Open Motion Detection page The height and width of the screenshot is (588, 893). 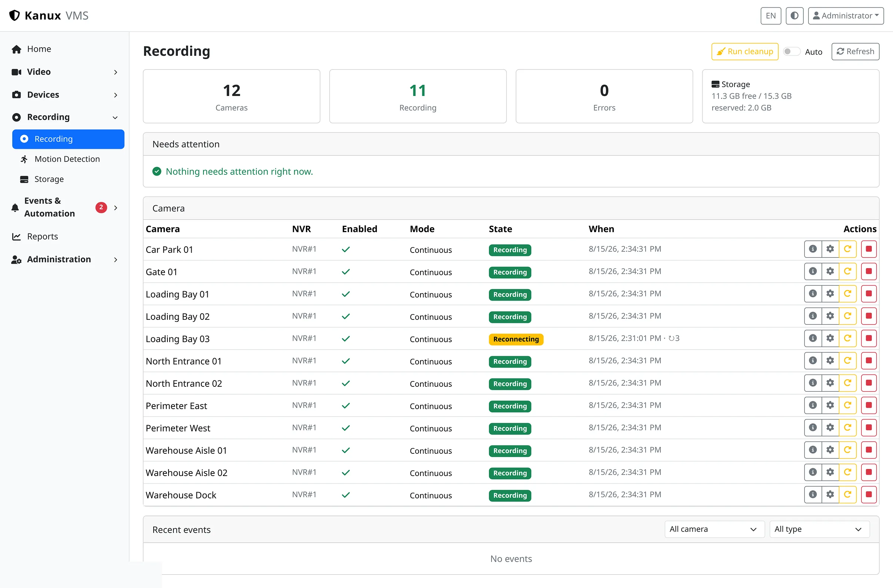pos(68,160)
